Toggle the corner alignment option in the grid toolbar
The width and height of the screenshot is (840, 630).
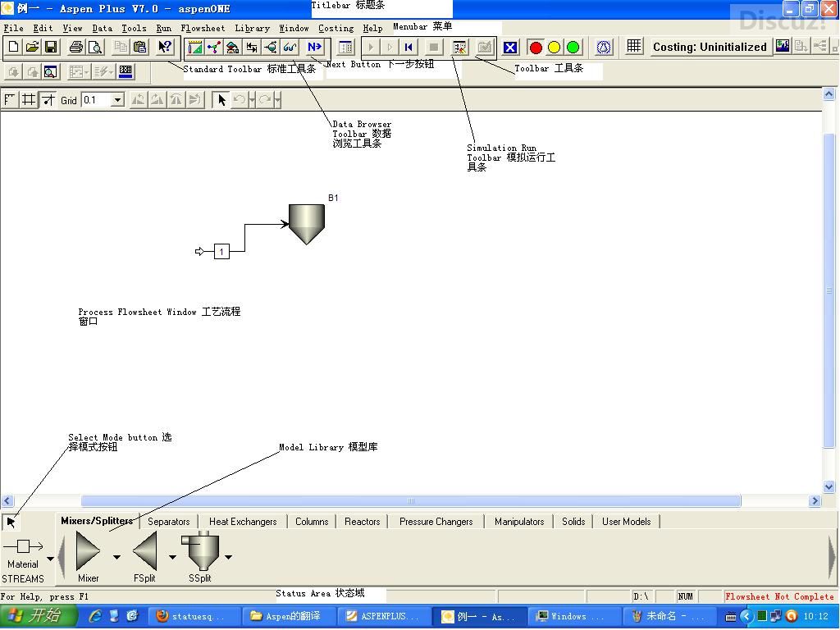coord(10,99)
